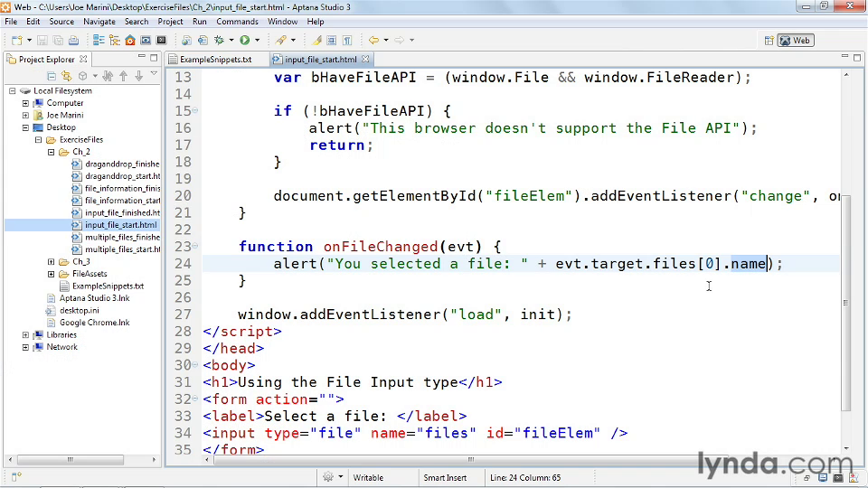Click the New file toolbar icon
Screen dimensions: 868x488
tap(16, 41)
